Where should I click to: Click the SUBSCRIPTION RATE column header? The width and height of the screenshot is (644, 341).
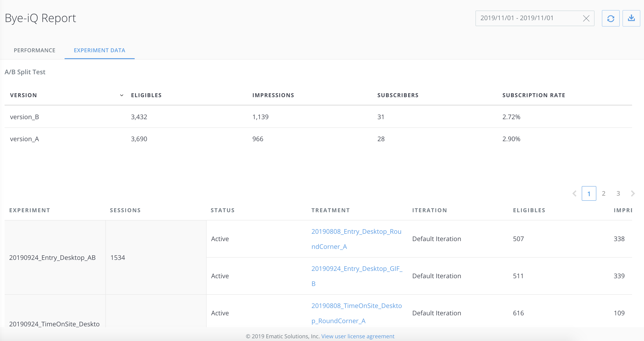(534, 95)
